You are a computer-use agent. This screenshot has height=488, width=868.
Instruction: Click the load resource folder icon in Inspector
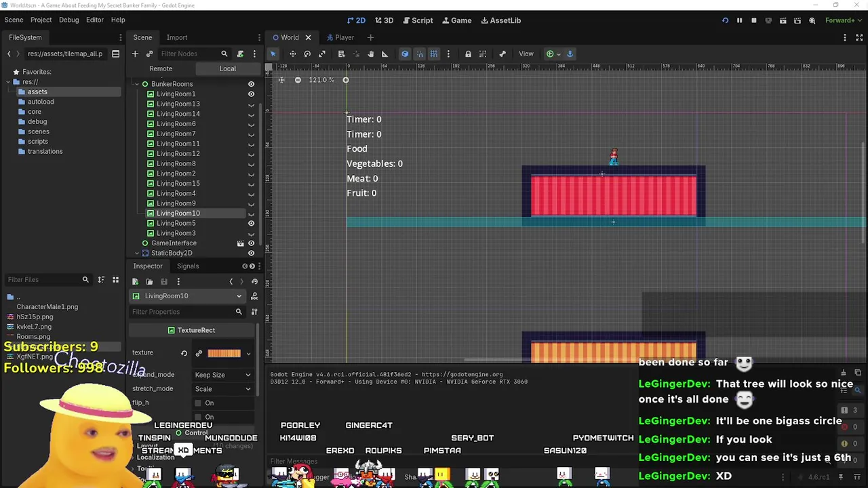click(149, 281)
